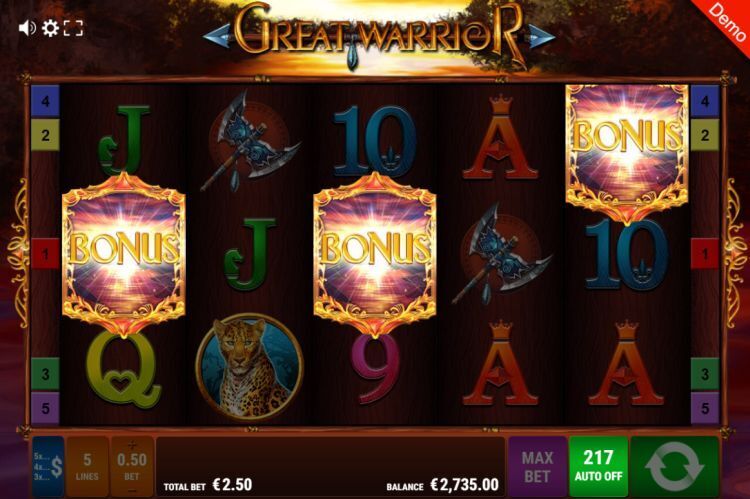
Task: Click the leopard symbol on reel two
Action: [x=249, y=367]
